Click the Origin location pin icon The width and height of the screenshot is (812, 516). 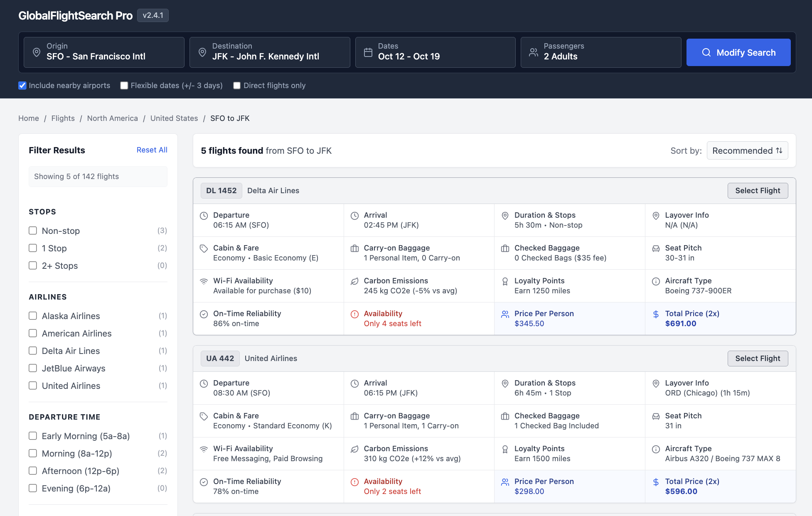pyautogui.click(x=36, y=52)
